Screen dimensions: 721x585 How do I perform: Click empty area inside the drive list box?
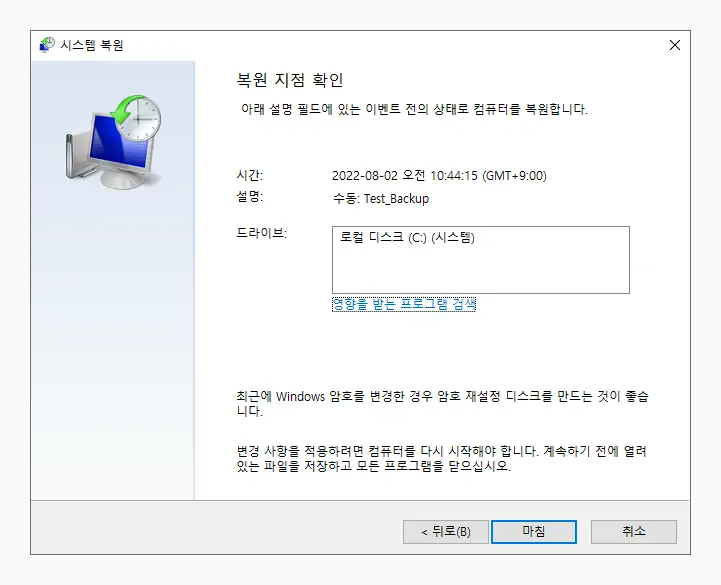481,271
